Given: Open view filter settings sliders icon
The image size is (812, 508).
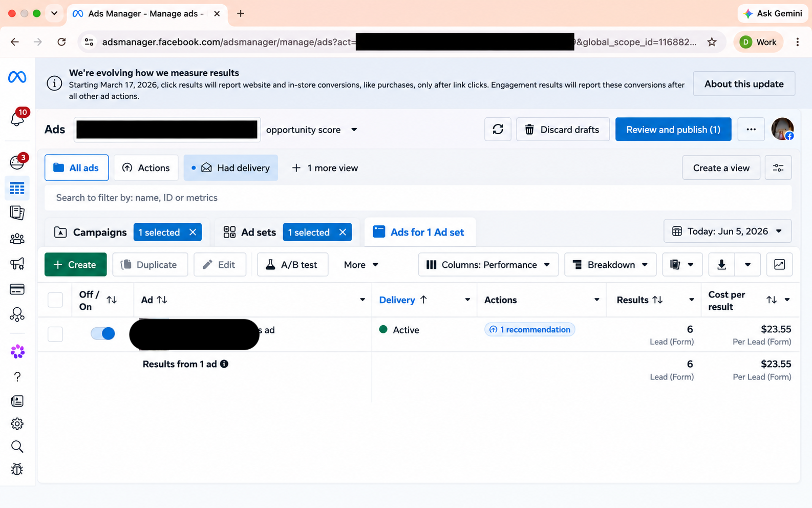Looking at the screenshot, I should [778, 167].
